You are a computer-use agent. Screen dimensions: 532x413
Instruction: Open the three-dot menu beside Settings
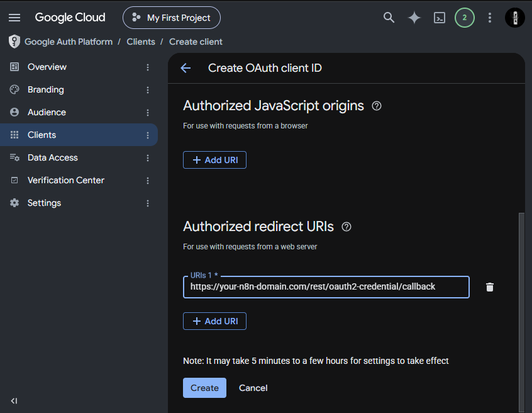coord(148,203)
